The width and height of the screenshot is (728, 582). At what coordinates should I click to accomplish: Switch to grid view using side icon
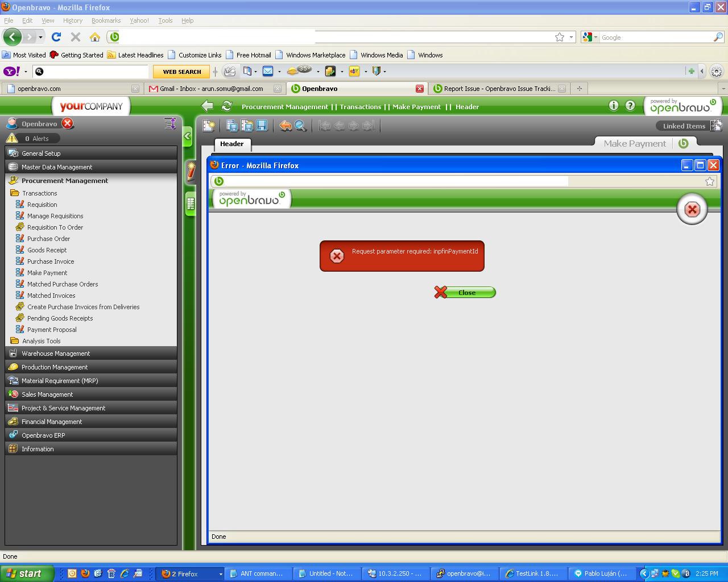pos(191,203)
